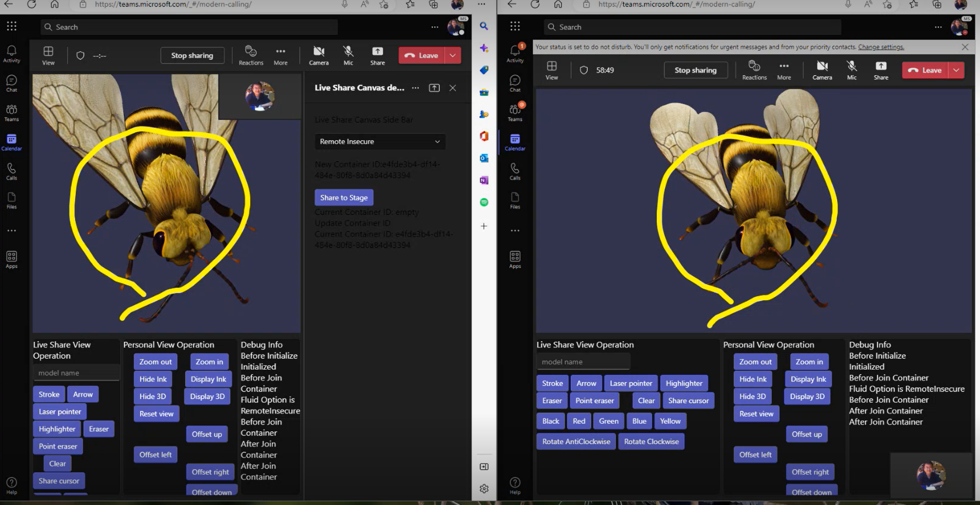Viewport: 980px width, 505px height.
Task: Switch to Calendar in the right Teams rail
Action: [x=515, y=142]
